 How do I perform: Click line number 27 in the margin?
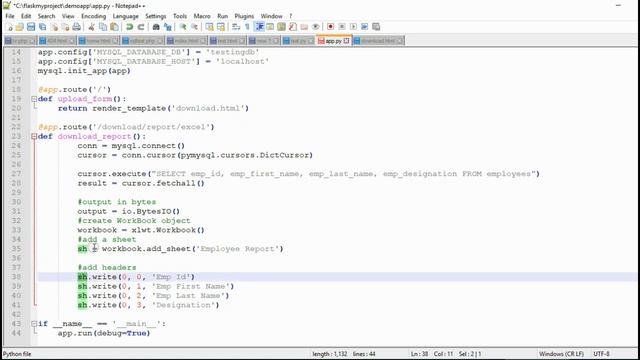(16, 174)
